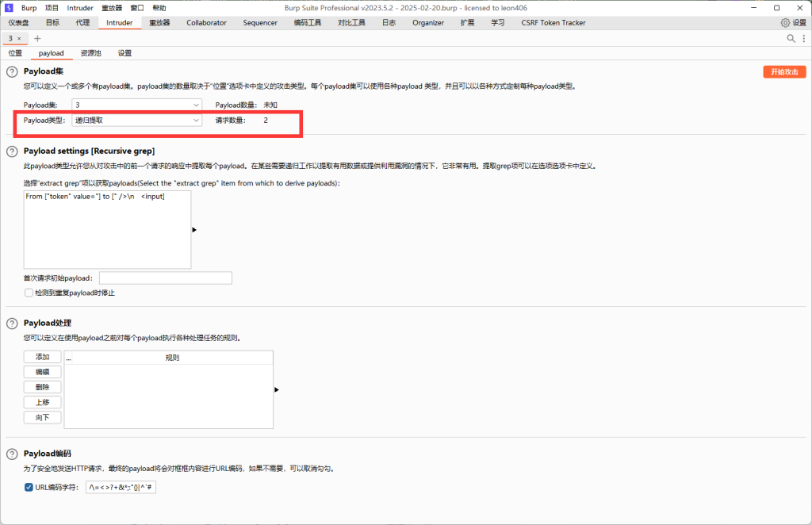812x525 pixels.
Task: Switch to the 重放器 tool tab
Action: pyautogui.click(x=159, y=23)
